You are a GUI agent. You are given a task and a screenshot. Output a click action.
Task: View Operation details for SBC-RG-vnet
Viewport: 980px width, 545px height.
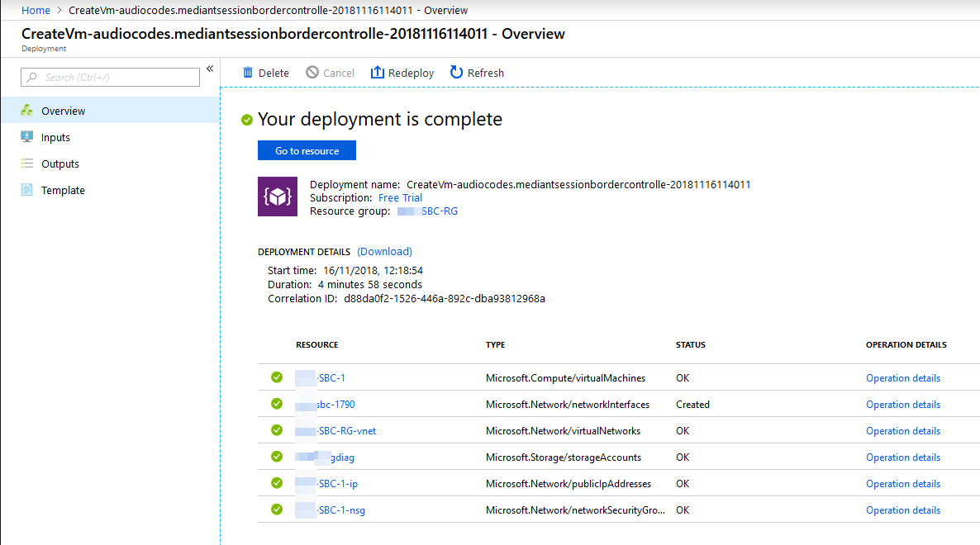tap(903, 431)
